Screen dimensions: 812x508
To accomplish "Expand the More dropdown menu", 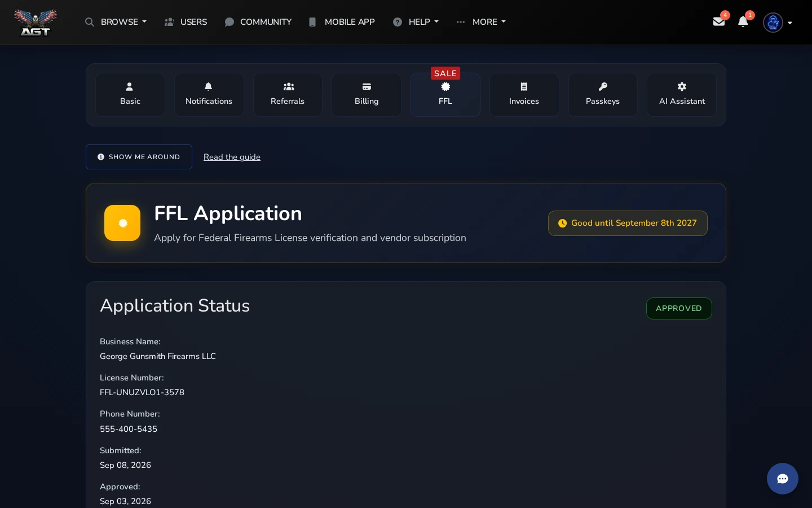I will click(489, 22).
